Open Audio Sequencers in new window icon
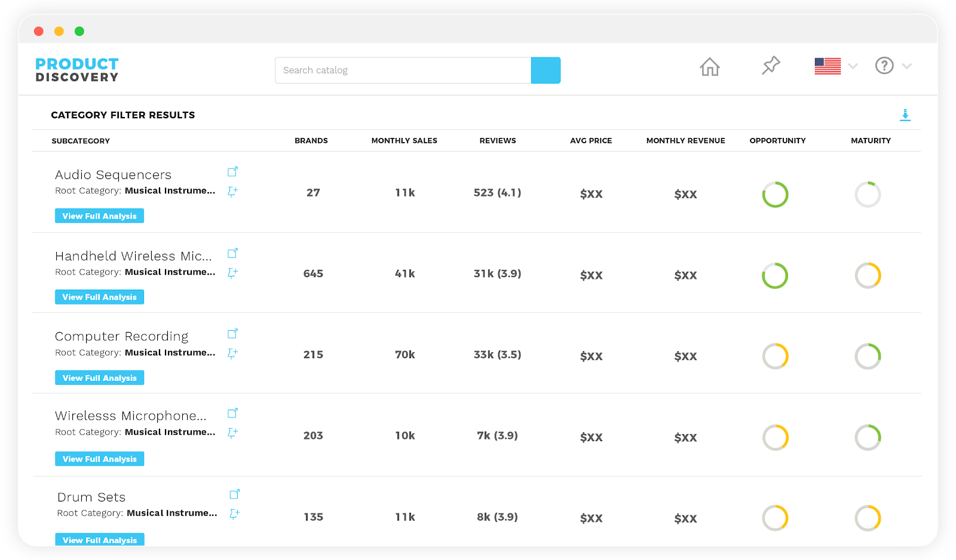 [x=232, y=172]
